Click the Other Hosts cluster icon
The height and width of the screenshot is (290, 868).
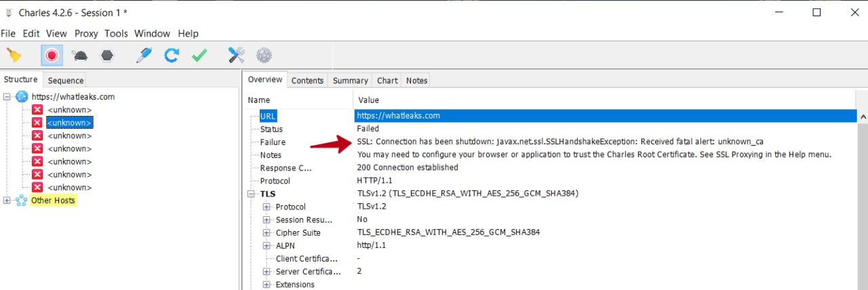(x=22, y=201)
